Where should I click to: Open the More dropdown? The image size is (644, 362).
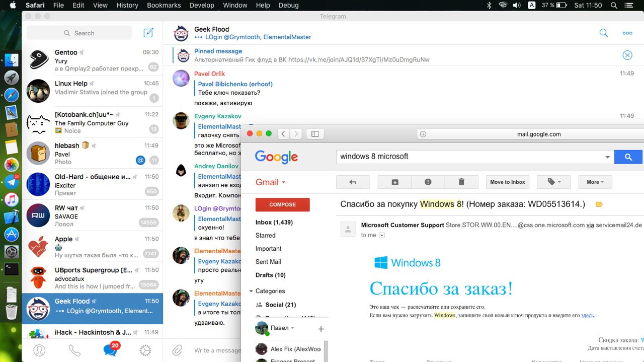(595, 182)
